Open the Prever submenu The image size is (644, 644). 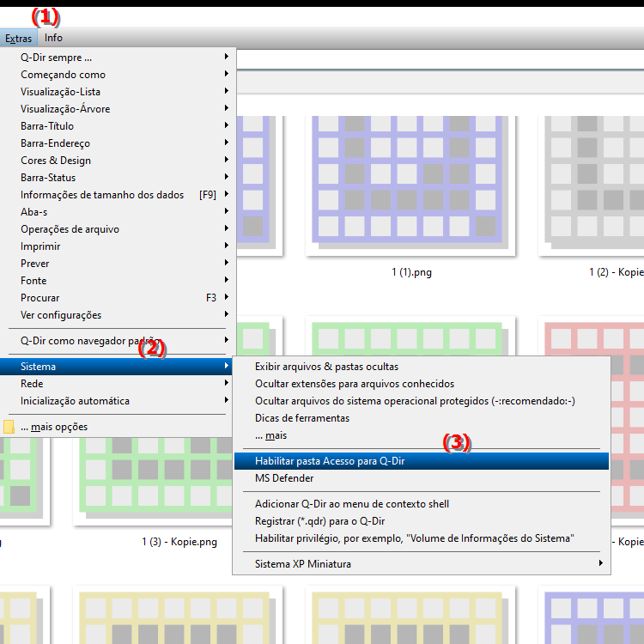[118, 264]
